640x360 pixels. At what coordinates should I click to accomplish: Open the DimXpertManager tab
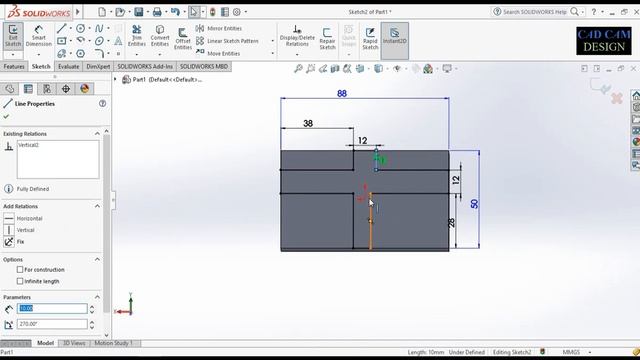(66, 89)
